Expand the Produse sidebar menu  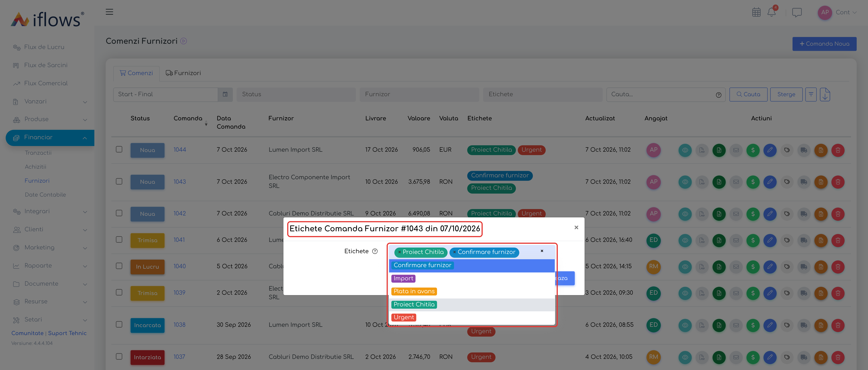coord(50,119)
